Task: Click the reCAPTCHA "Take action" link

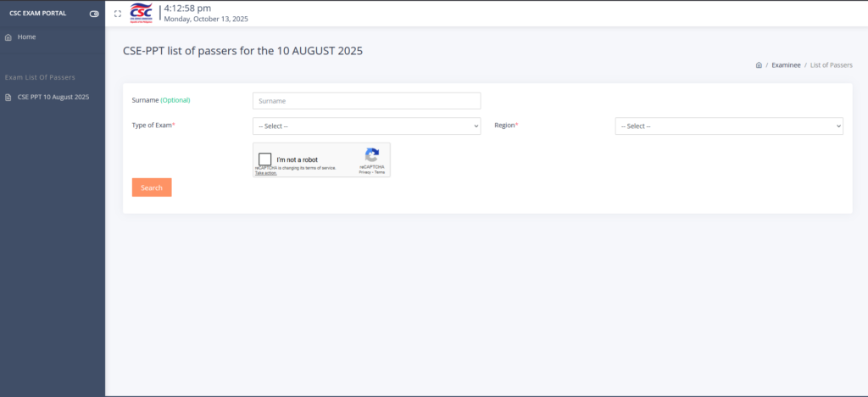Action: pyautogui.click(x=266, y=173)
